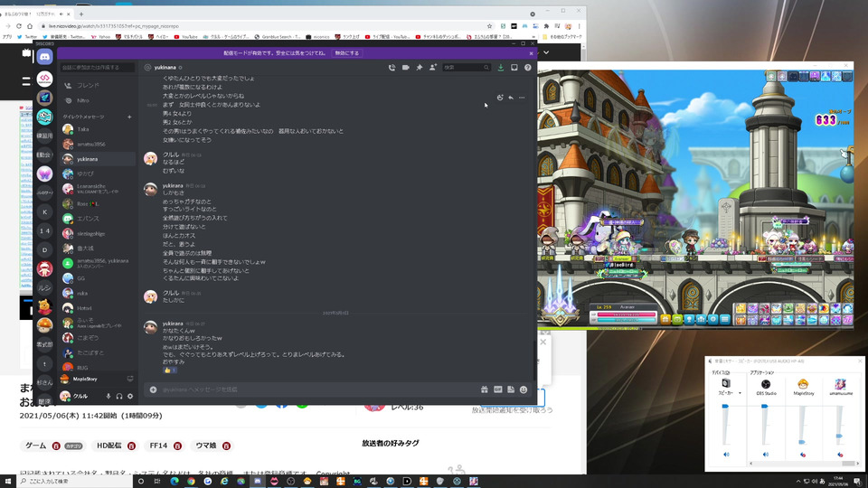The image size is (868, 488).
Task: Mute OBS Studio in volume mixer
Action: pos(766,455)
